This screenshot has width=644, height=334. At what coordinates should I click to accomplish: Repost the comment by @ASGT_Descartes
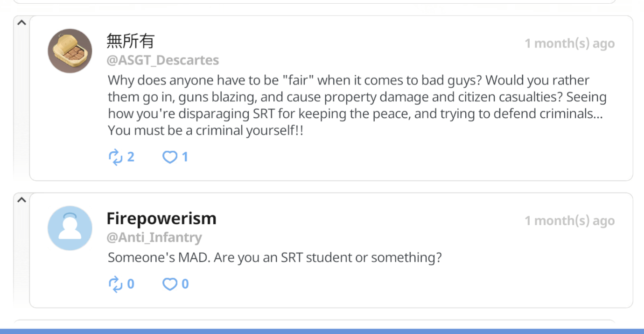point(115,157)
